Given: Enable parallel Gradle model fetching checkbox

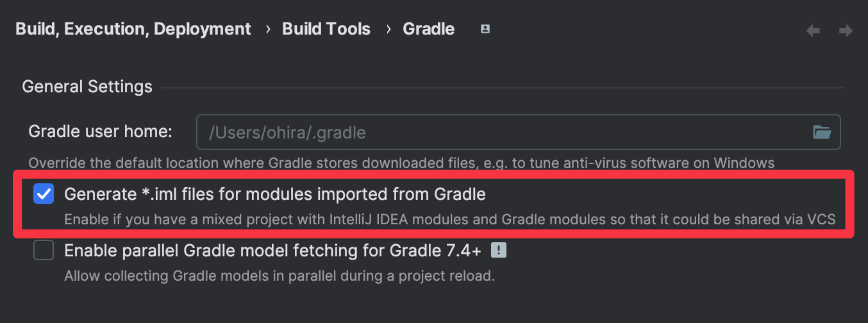Looking at the screenshot, I should coord(44,251).
